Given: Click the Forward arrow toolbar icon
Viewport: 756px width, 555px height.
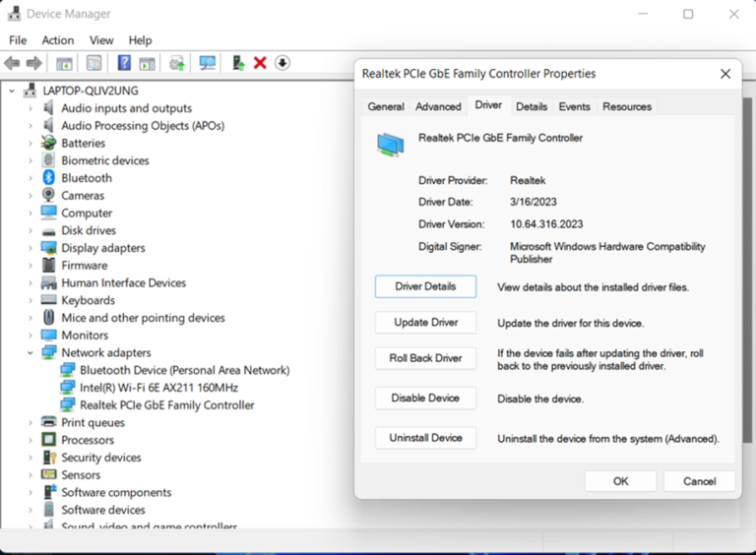Looking at the screenshot, I should click(33, 63).
